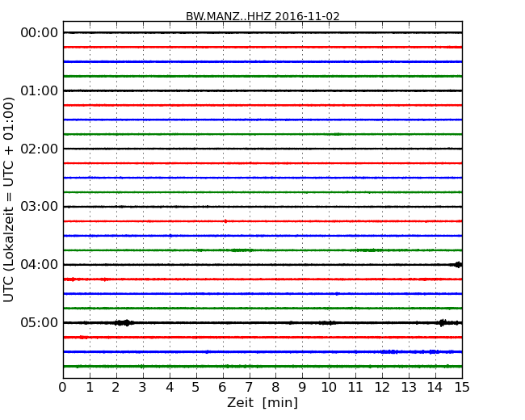Click x-axis tick label 10
The image size is (525, 420).
click(x=329, y=387)
